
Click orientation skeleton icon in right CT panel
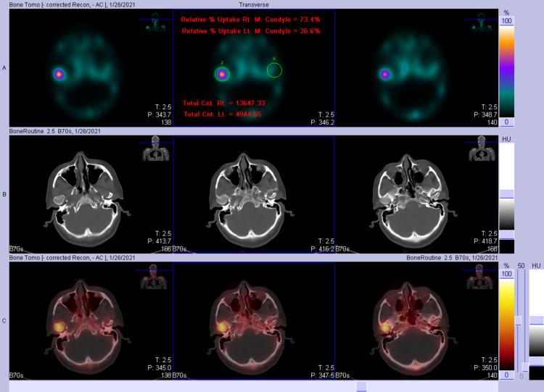[483, 151]
